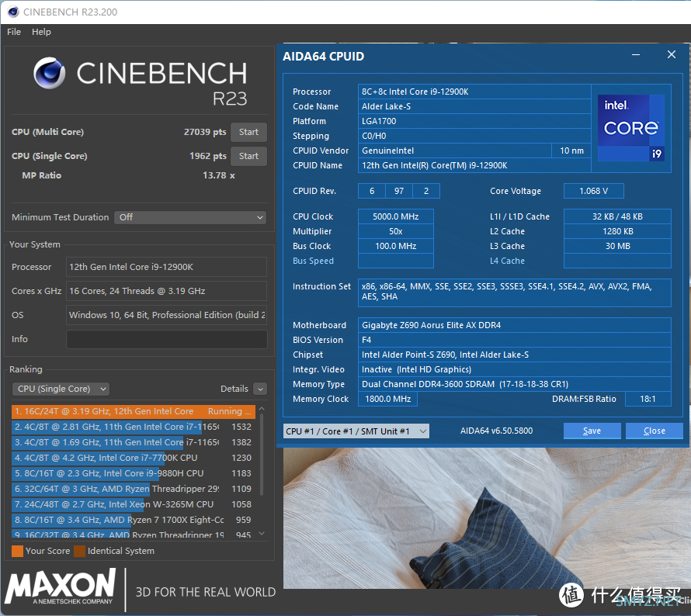Image resolution: width=691 pixels, height=616 pixels.
Task: Click the CPU Clock value 5000.0 MHz
Action: 396,216
